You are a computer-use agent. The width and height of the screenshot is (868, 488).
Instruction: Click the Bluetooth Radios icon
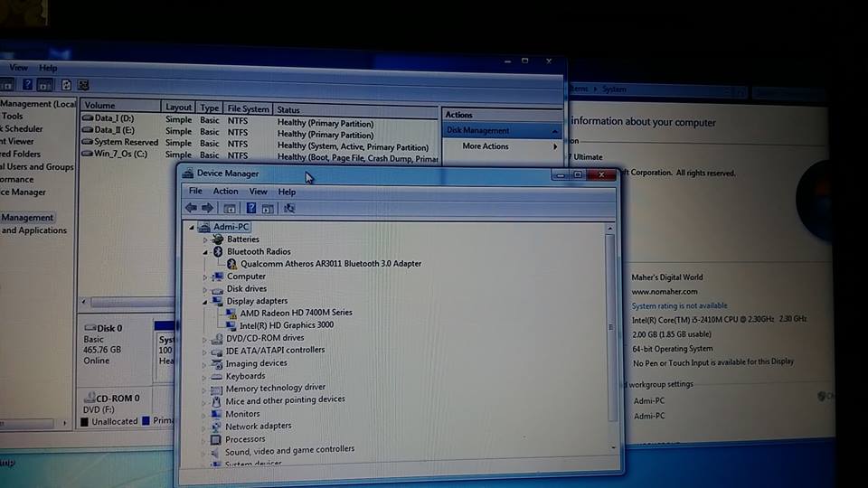tap(218, 251)
